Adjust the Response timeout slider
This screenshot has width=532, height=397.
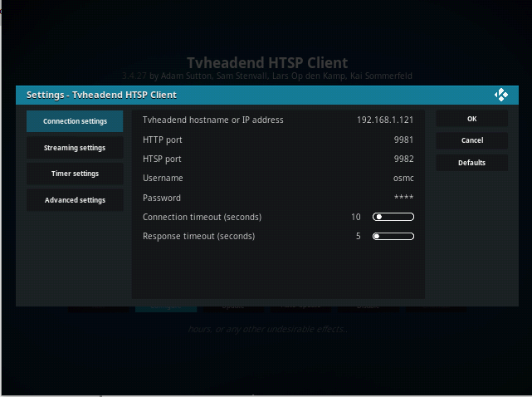(393, 236)
